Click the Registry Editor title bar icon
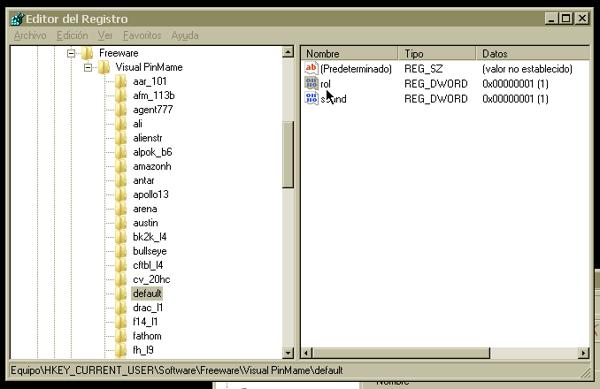Image resolution: width=600 pixels, height=389 pixels. click(x=17, y=19)
